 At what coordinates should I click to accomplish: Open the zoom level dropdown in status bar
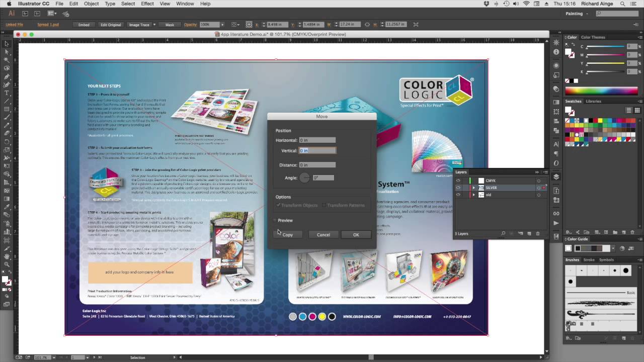point(53,357)
